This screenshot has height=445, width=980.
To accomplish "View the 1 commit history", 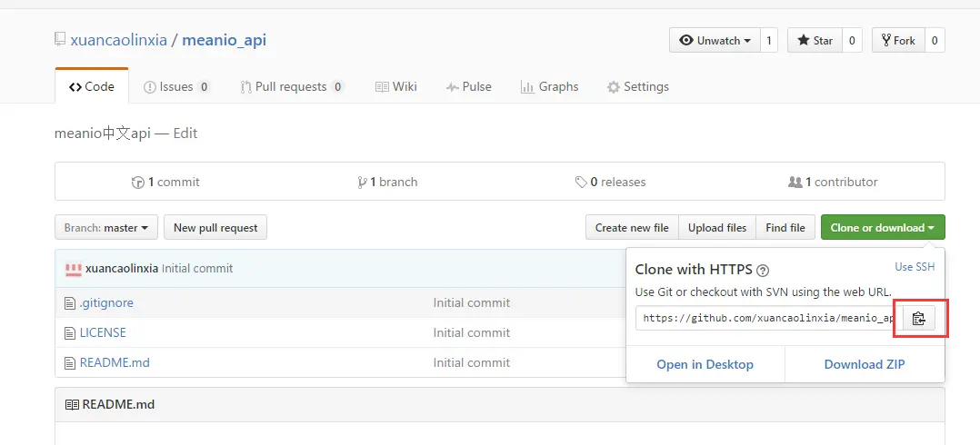I will [x=165, y=183].
